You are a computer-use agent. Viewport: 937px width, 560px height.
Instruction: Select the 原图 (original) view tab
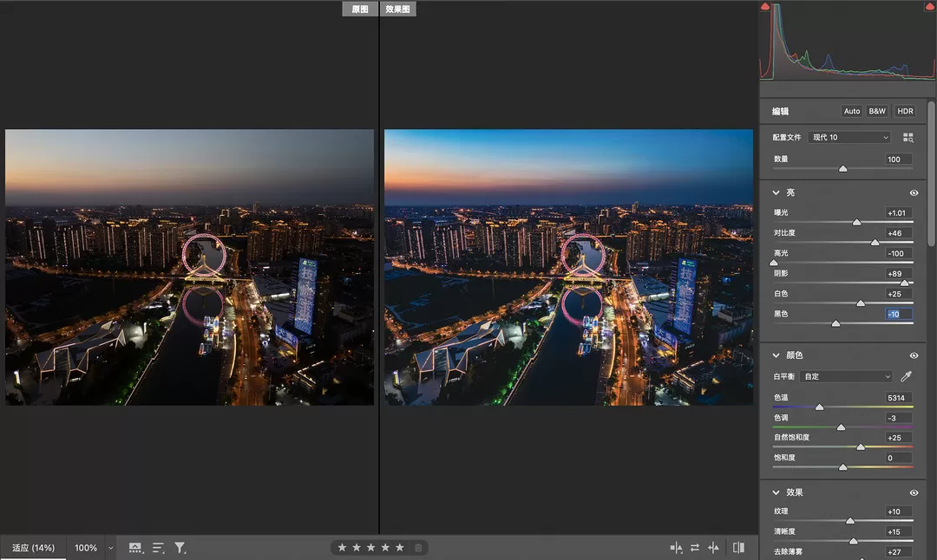(x=360, y=10)
